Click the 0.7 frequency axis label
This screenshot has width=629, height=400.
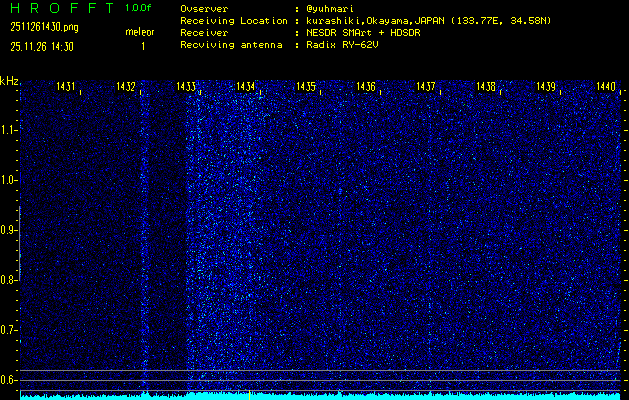[9, 330]
